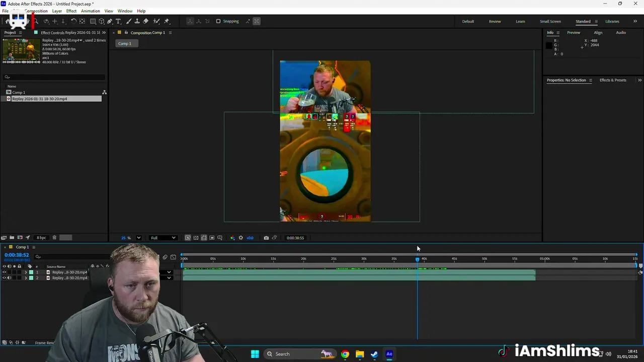This screenshot has width=644, height=362.
Task: Select the Zoom (magnifier) tool
Action: pyautogui.click(x=36, y=21)
